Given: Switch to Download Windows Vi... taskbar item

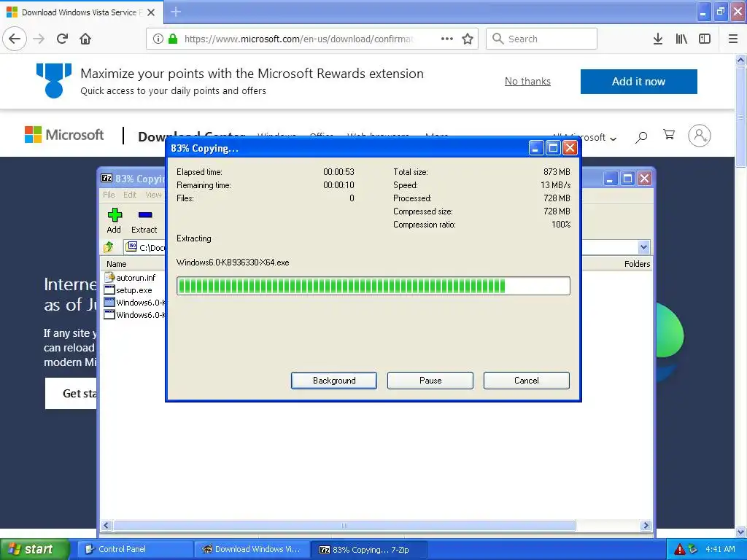Looking at the screenshot, I should 252,550.
